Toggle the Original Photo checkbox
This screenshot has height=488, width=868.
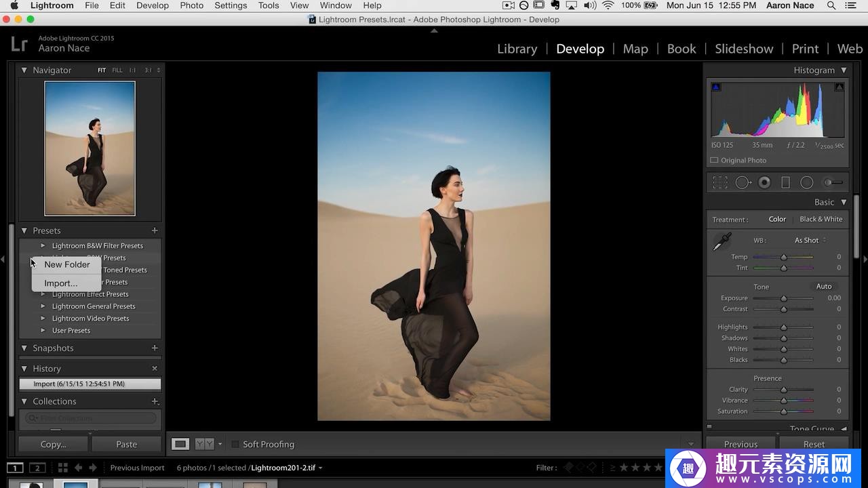pos(714,161)
